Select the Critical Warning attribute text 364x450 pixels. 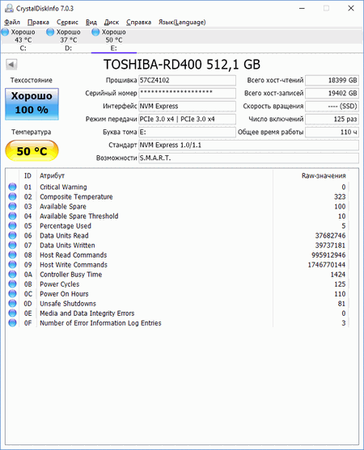(63, 187)
